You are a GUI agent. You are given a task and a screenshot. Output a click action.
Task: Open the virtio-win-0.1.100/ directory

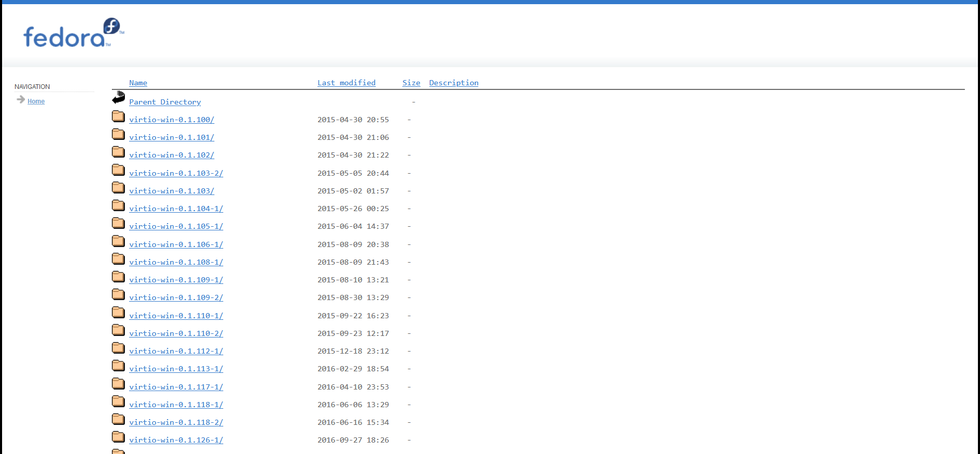(x=172, y=120)
